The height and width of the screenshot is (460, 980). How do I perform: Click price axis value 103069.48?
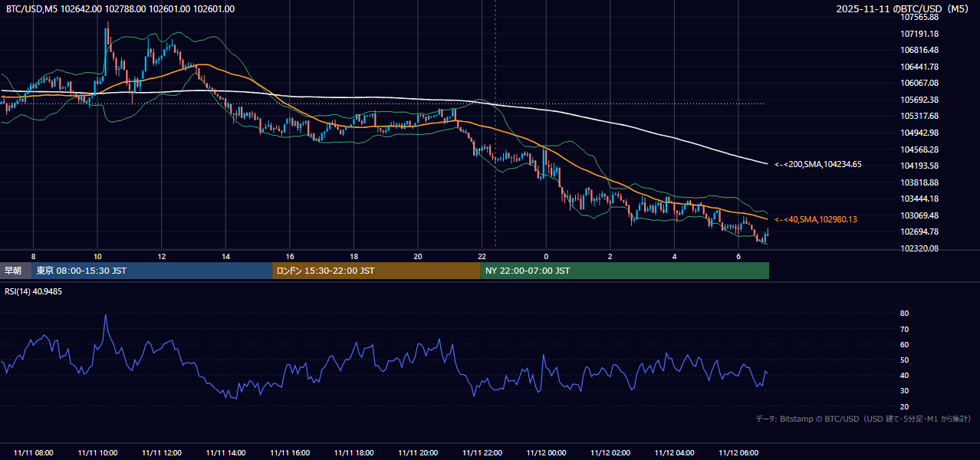click(x=919, y=215)
